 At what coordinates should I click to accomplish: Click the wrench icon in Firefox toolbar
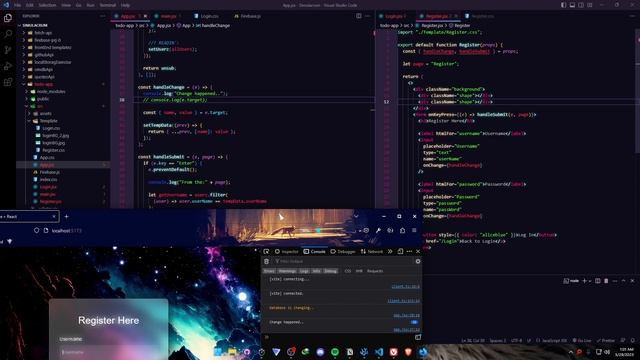[x=378, y=231]
